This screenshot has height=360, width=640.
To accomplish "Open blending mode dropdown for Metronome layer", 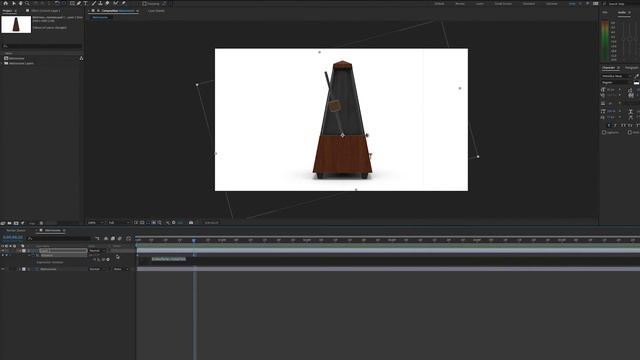I will (x=97, y=269).
